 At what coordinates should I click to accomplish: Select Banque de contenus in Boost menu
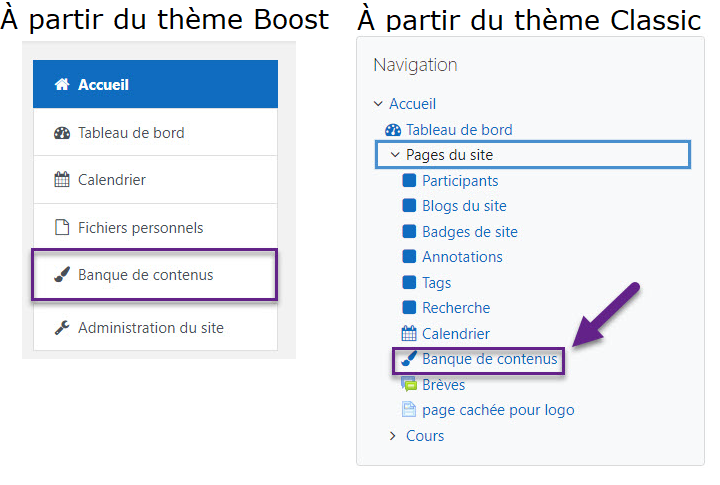155,275
